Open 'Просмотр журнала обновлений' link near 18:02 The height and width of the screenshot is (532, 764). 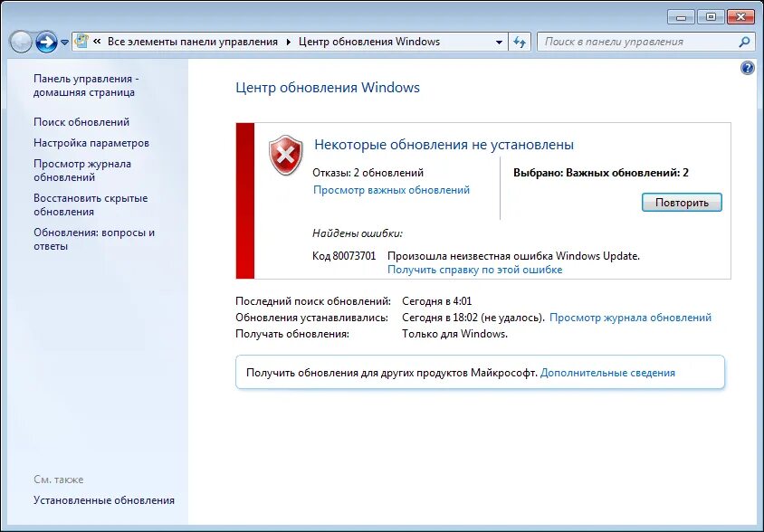[x=630, y=318]
